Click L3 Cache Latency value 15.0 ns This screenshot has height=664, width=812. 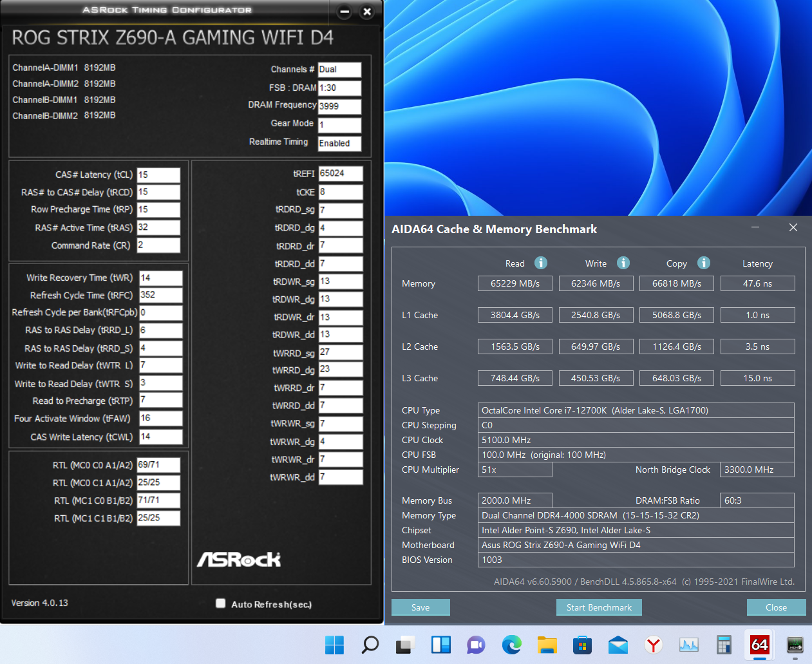(757, 378)
